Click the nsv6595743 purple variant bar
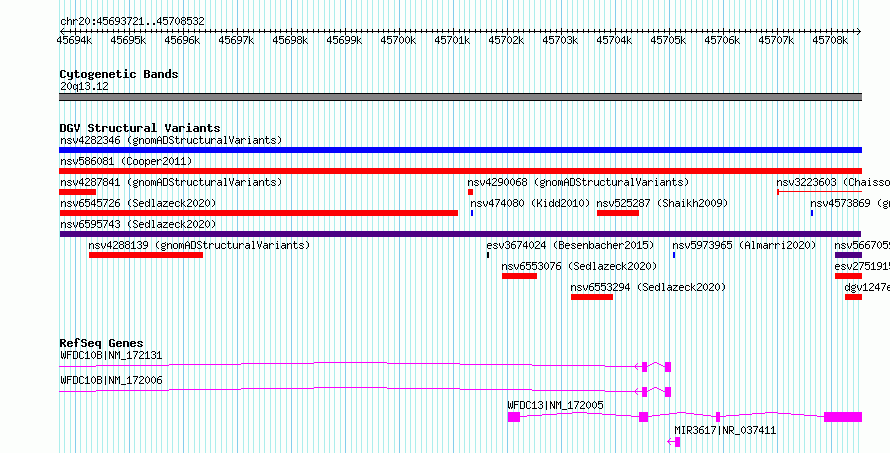The width and height of the screenshot is (890, 453). [x=460, y=234]
